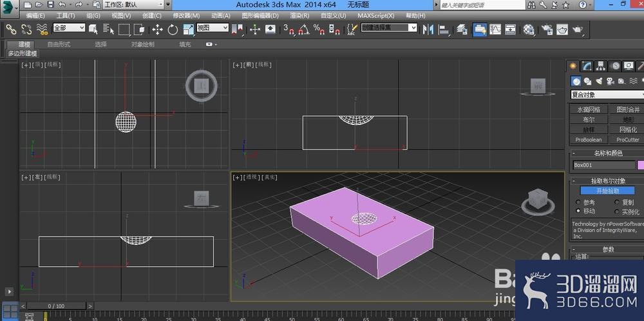
Task: Select the Cameras category icon
Action: 611,81
